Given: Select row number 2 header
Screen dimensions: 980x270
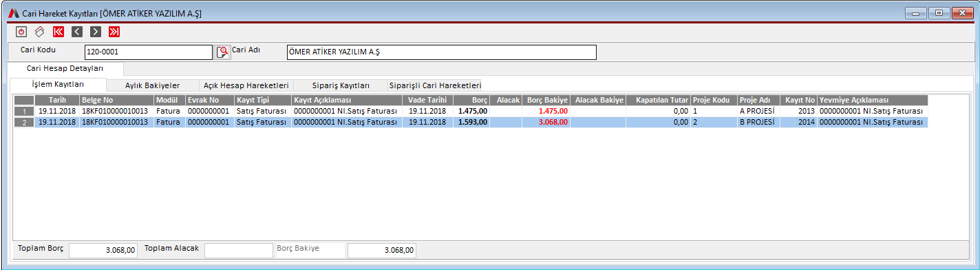Looking at the screenshot, I should [x=25, y=122].
